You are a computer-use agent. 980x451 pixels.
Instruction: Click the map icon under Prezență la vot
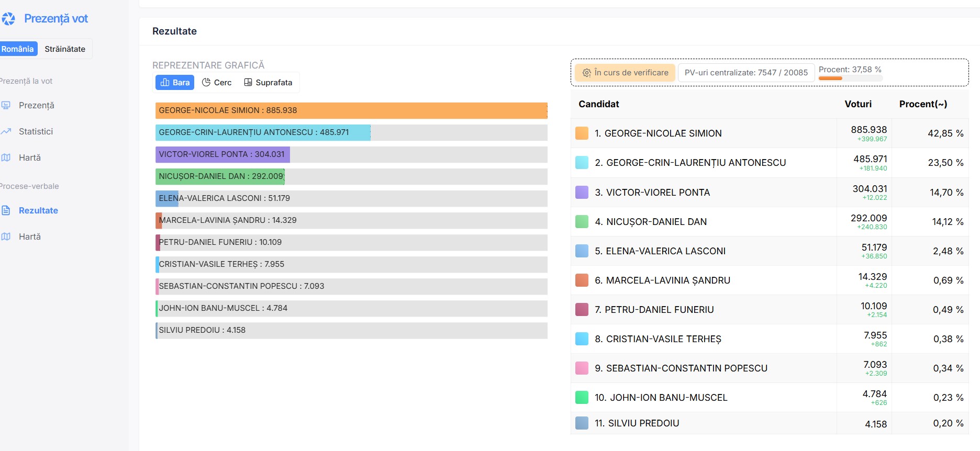point(6,157)
